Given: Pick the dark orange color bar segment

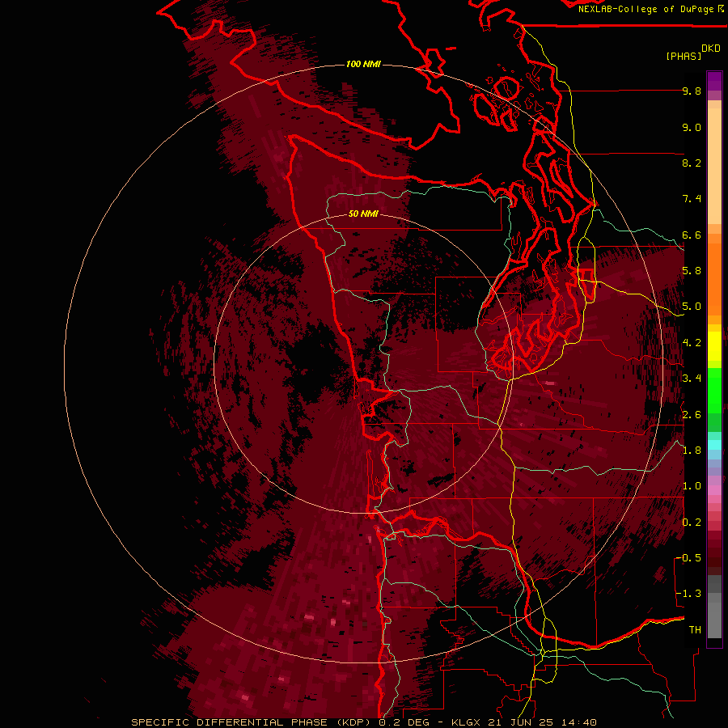Looking at the screenshot, I should (714, 280).
